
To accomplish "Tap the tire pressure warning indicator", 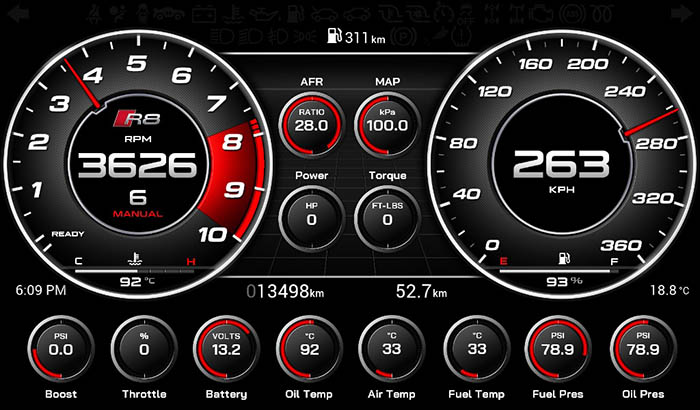I will point(461,36).
